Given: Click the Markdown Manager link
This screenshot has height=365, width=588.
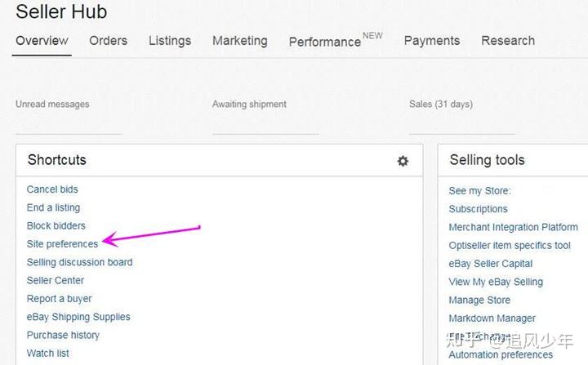Looking at the screenshot, I should 492,318.
